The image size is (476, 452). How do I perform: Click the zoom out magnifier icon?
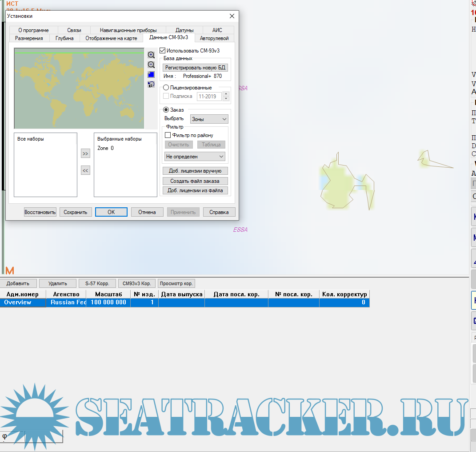tap(151, 65)
